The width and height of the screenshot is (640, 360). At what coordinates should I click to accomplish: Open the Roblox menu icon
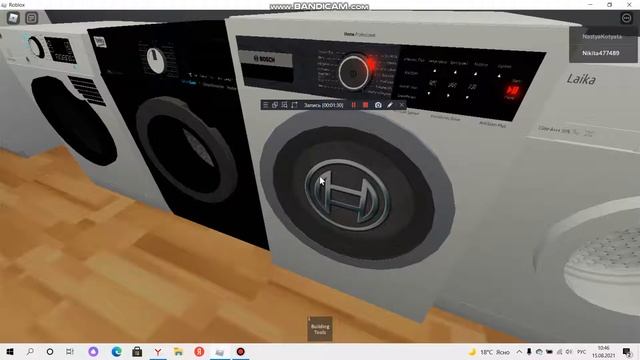13,18
